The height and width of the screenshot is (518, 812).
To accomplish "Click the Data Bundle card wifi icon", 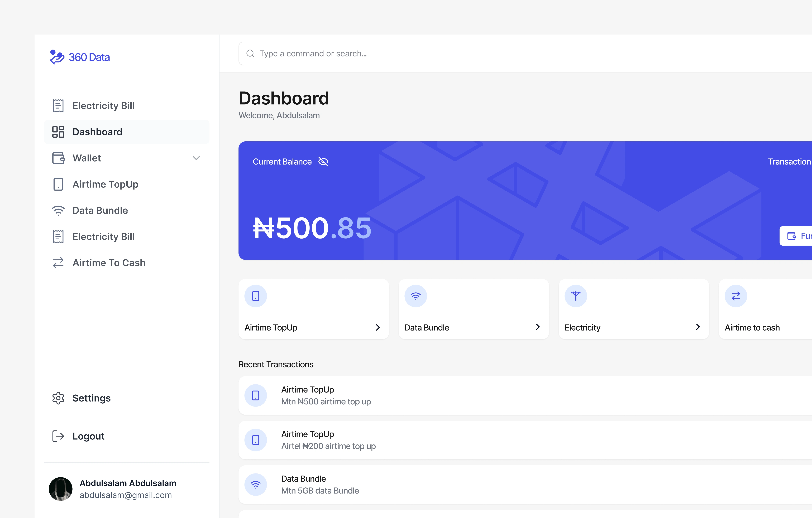I will coord(416,296).
